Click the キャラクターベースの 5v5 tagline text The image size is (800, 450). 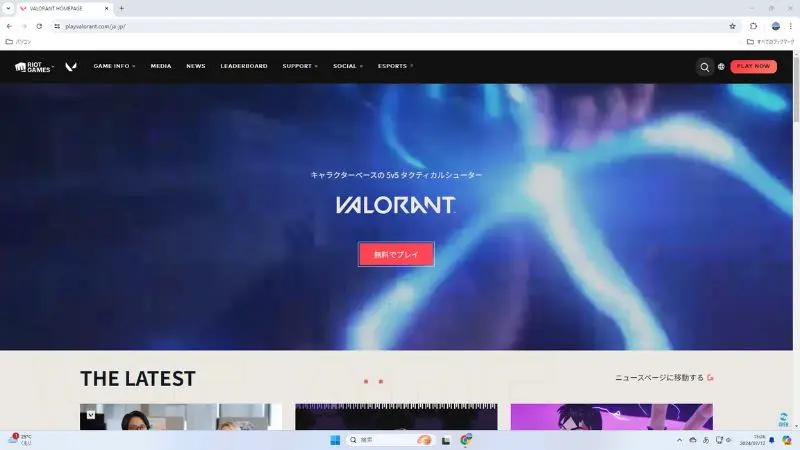point(396,175)
